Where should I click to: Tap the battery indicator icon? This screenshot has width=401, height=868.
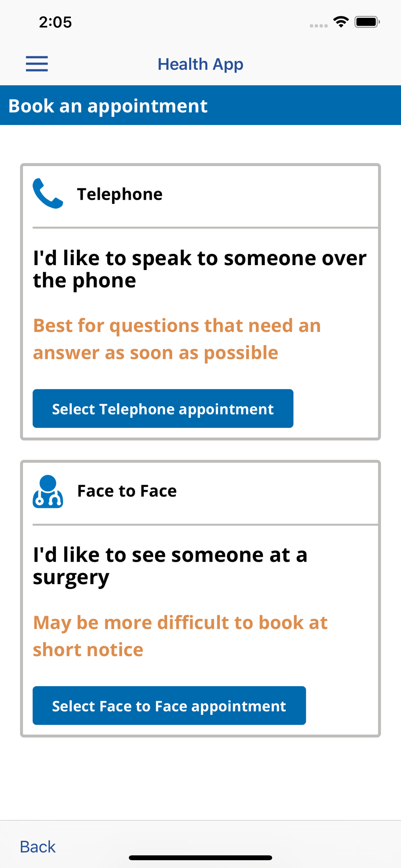pos(367,22)
